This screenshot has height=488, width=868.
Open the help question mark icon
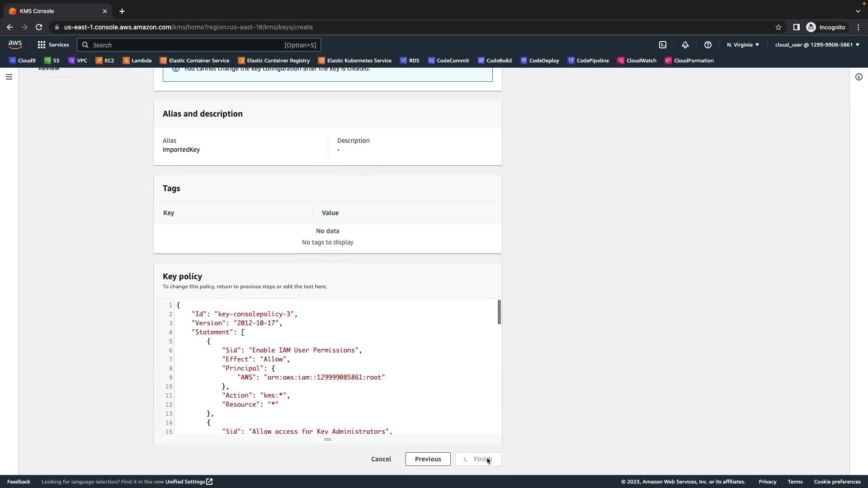pos(708,45)
